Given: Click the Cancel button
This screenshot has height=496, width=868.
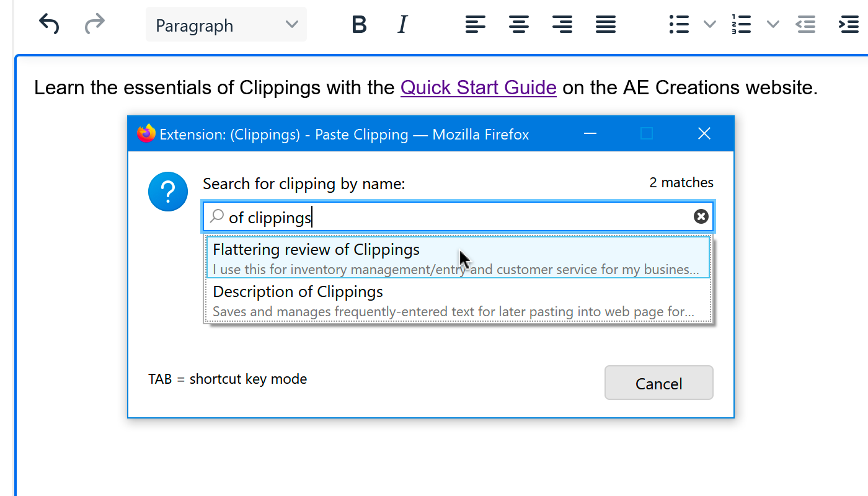Looking at the screenshot, I should pyautogui.click(x=658, y=383).
